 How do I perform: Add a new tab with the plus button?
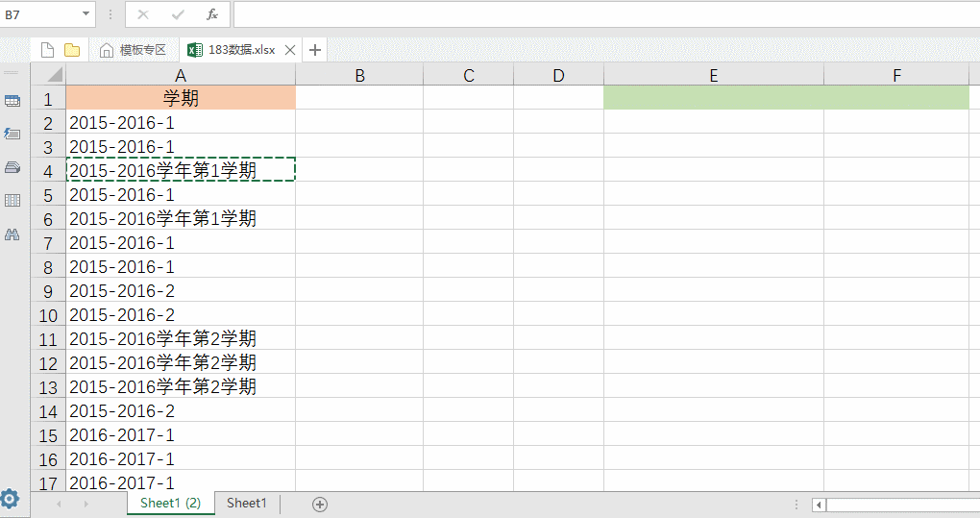[x=315, y=50]
